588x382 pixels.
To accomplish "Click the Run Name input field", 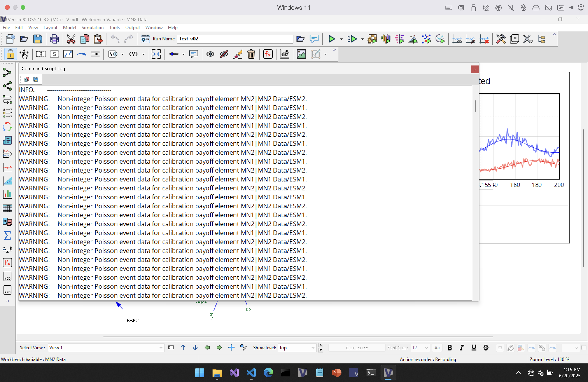I will (x=235, y=39).
